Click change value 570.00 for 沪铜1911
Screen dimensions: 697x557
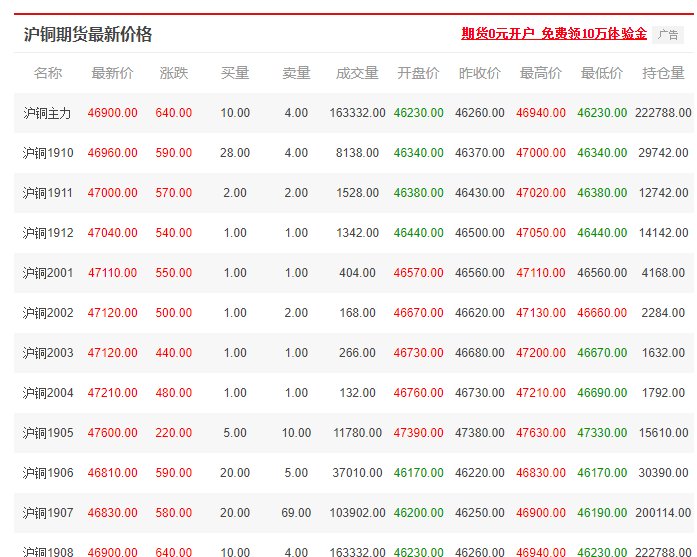174,193
